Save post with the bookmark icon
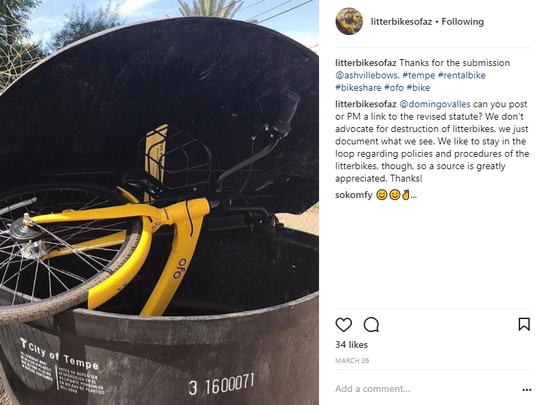The height and width of the screenshot is (405, 540). click(524, 324)
